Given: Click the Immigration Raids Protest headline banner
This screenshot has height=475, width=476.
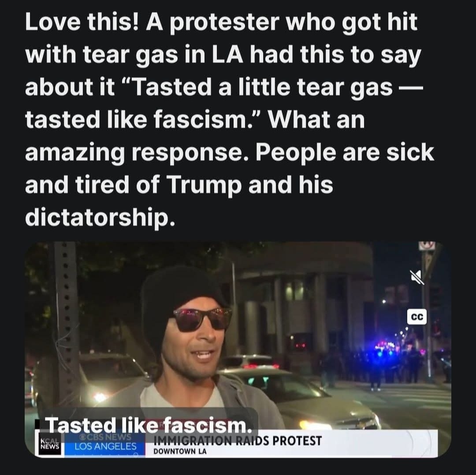Looking at the screenshot, I should [x=238, y=440].
